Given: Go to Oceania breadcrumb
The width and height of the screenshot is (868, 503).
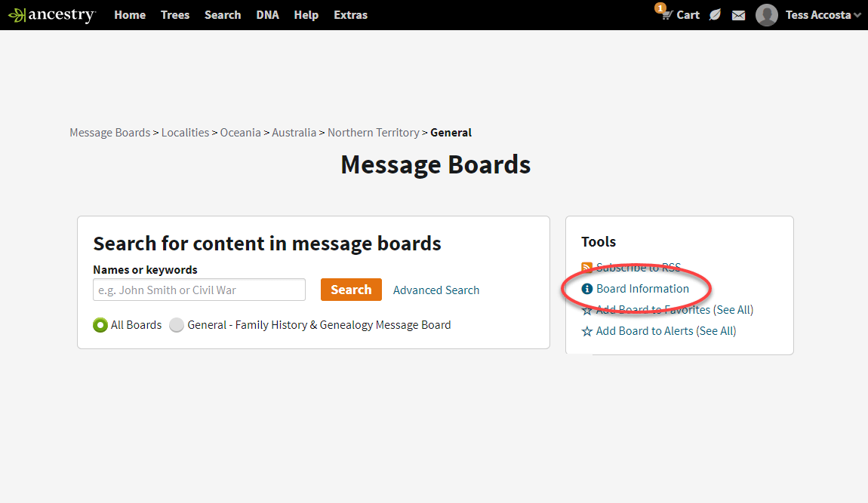Looking at the screenshot, I should [240, 133].
